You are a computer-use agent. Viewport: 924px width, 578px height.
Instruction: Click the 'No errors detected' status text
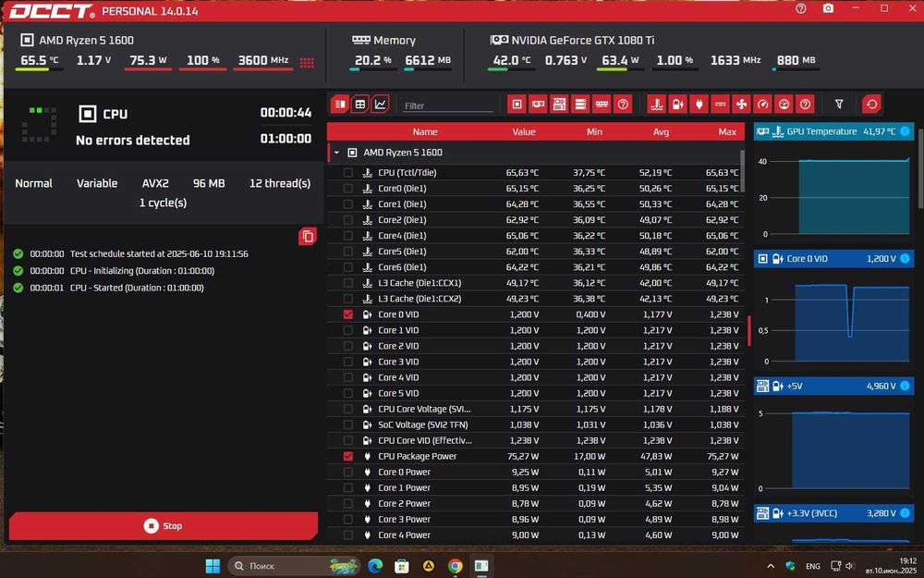(x=132, y=141)
